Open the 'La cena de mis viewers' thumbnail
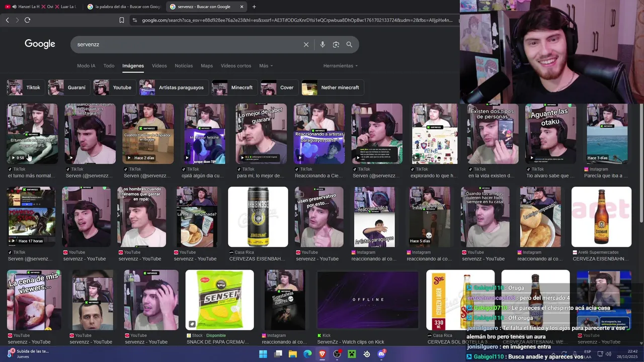The height and width of the screenshot is (362, 644). (x=34, y=300)
